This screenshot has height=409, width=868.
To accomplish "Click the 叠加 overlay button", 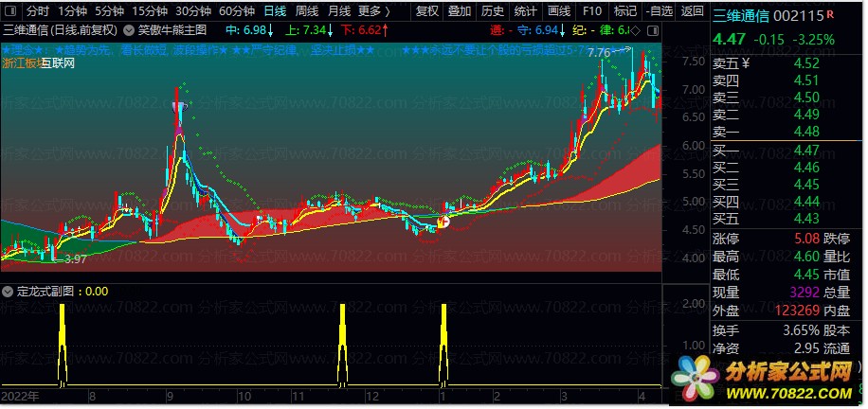I will click(460, 10).
